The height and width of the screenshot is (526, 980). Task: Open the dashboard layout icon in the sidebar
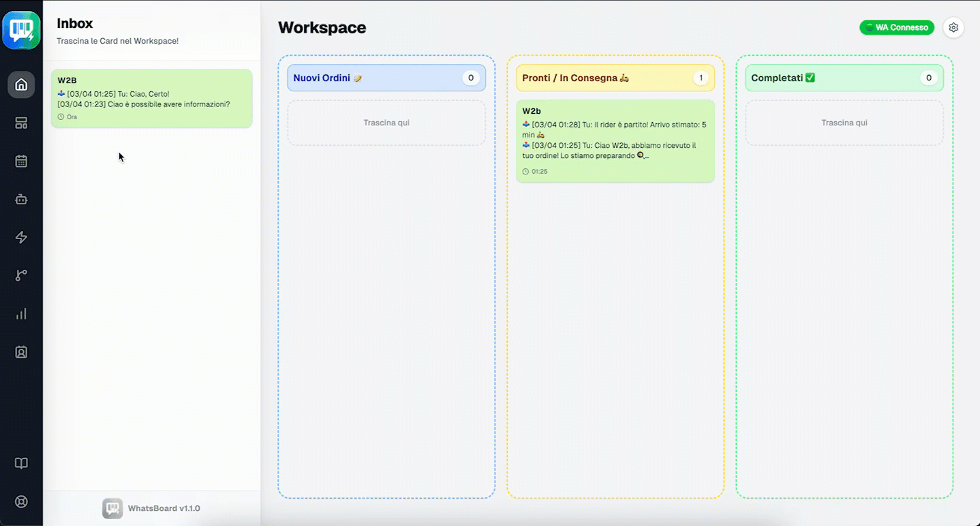21,123
